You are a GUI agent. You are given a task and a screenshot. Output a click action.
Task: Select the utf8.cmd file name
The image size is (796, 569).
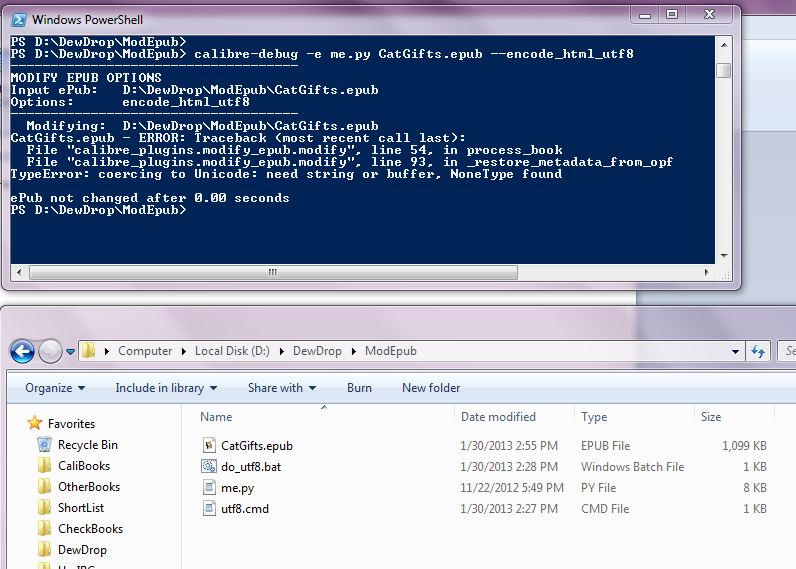tap(245, 509)
